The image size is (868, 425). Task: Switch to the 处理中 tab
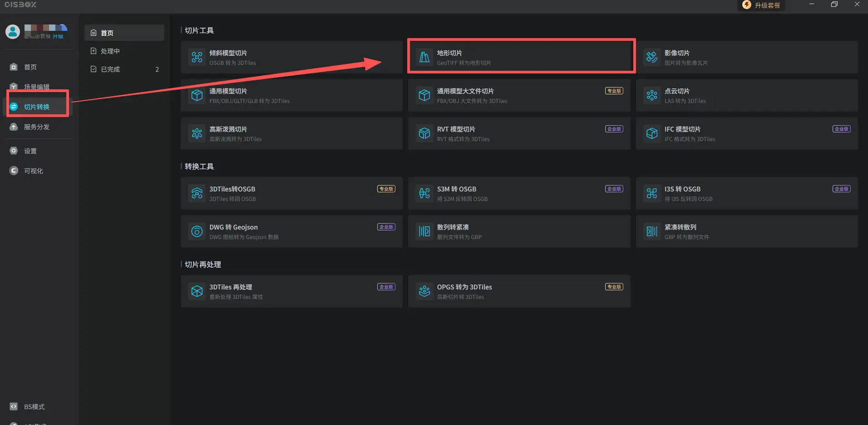pyautogui.click(x=110, y=51)
